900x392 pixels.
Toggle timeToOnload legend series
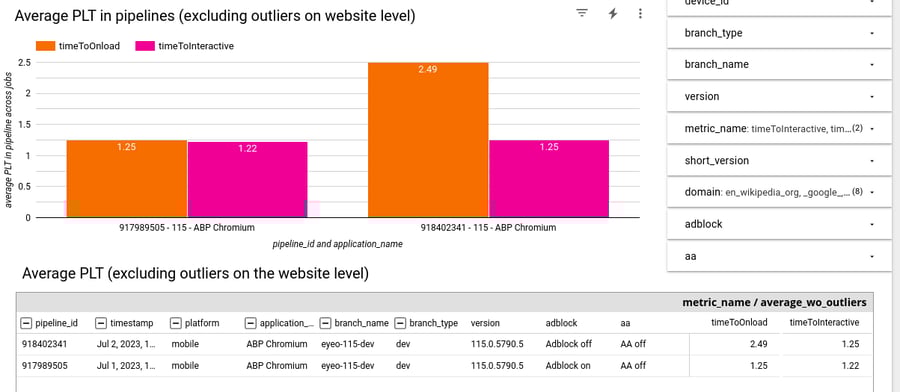point(78,46)
